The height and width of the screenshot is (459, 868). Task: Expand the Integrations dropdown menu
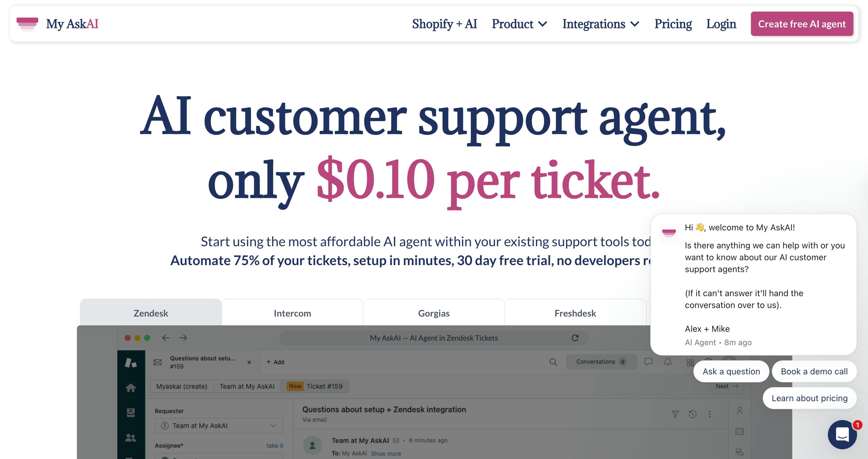[x=600, y=24]
